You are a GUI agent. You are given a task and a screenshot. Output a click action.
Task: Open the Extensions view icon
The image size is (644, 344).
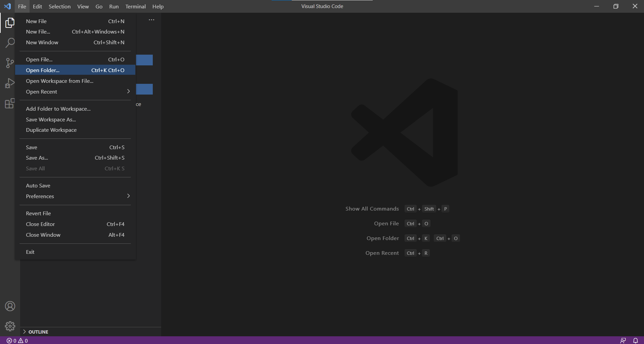pyautogui.click(x=10, y=103)
